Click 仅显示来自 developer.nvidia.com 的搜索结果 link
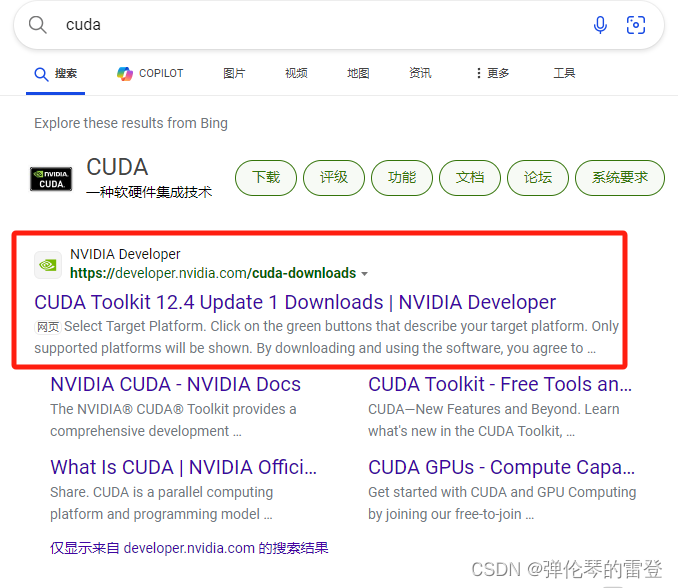Viewport: 678px width, 588px height. pyautogui.click(x=189, y=548)
